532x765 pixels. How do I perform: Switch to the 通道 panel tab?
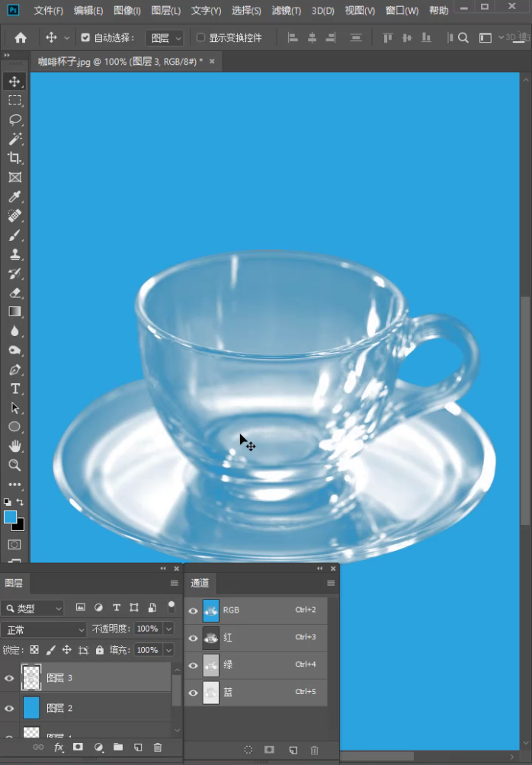tap(200, 583)
